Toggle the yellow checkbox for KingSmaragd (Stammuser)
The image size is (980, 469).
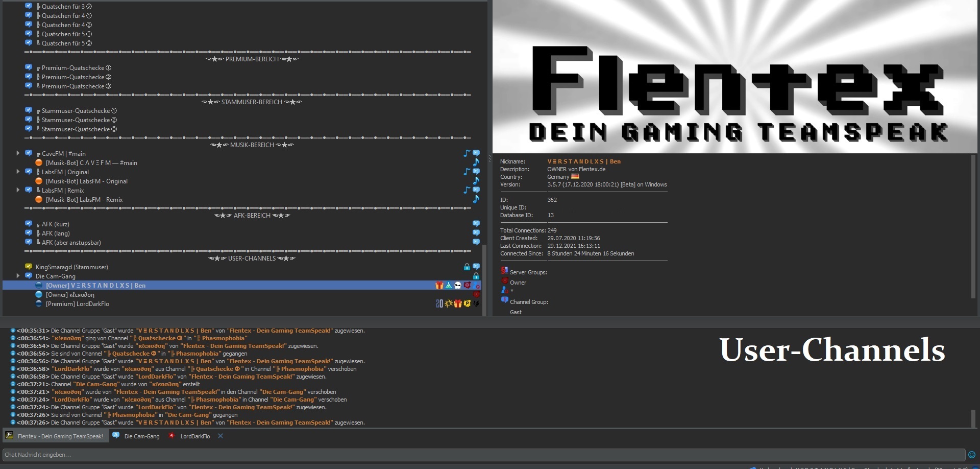point(29,267)
